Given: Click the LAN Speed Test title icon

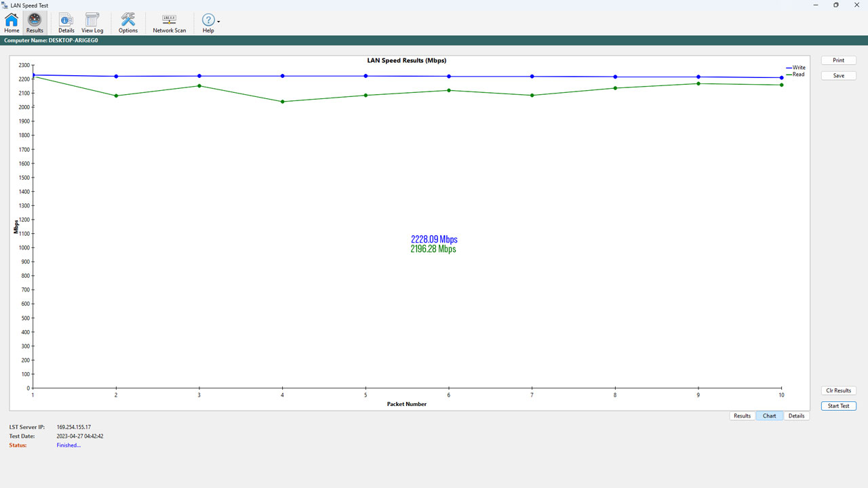Looking at the screenshot, I should click(5, 5).
